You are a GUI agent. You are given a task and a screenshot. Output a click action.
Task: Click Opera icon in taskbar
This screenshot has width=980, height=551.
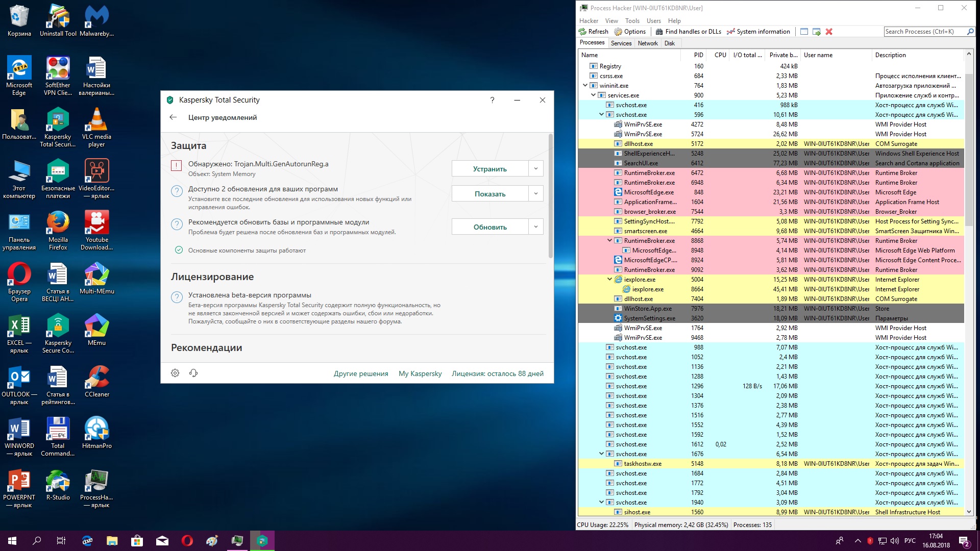coord(187,541)
